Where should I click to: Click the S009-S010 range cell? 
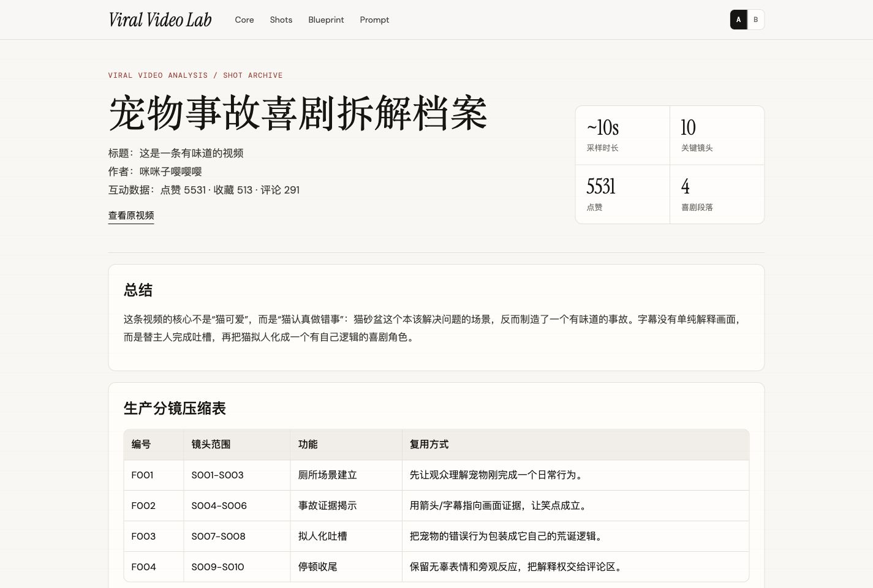237,567
